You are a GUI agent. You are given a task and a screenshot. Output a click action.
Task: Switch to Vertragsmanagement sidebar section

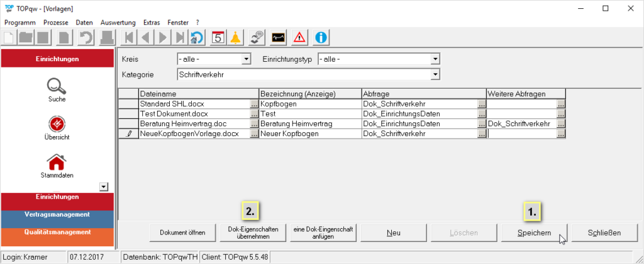point(57,214)
